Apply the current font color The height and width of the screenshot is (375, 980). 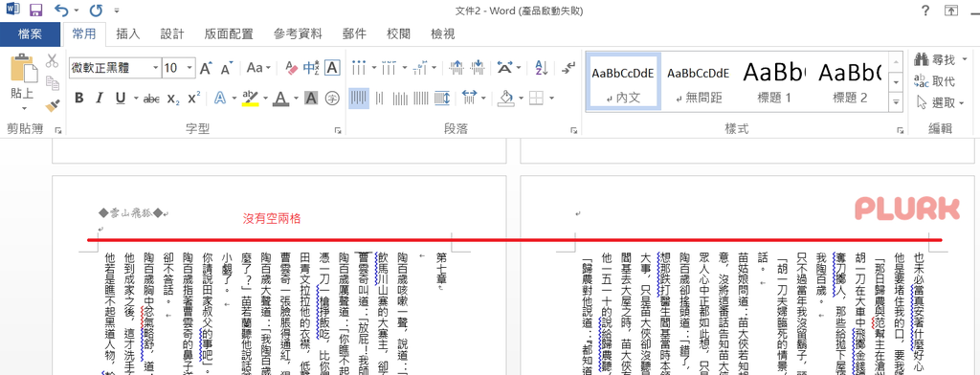coord(280,99)
